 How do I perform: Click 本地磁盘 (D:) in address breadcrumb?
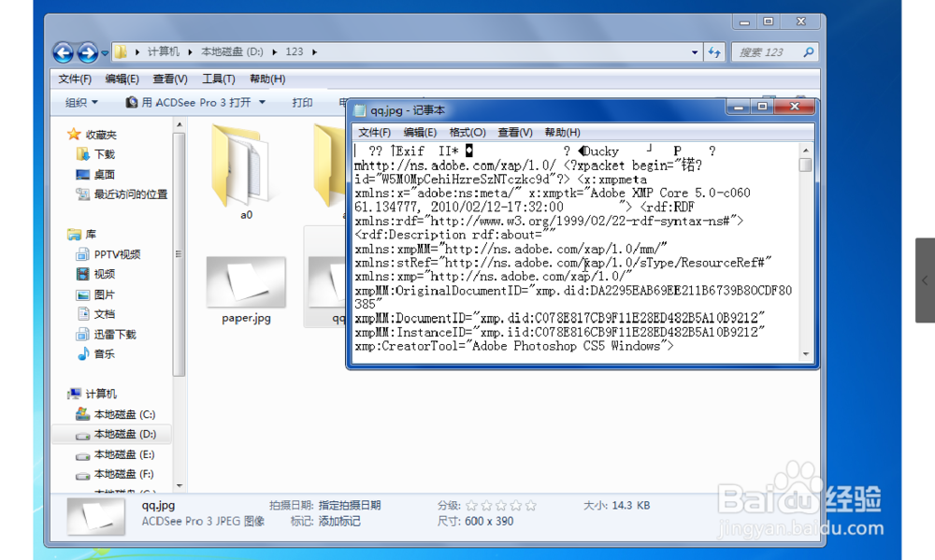pyautogui.click(x=232, y=51)
